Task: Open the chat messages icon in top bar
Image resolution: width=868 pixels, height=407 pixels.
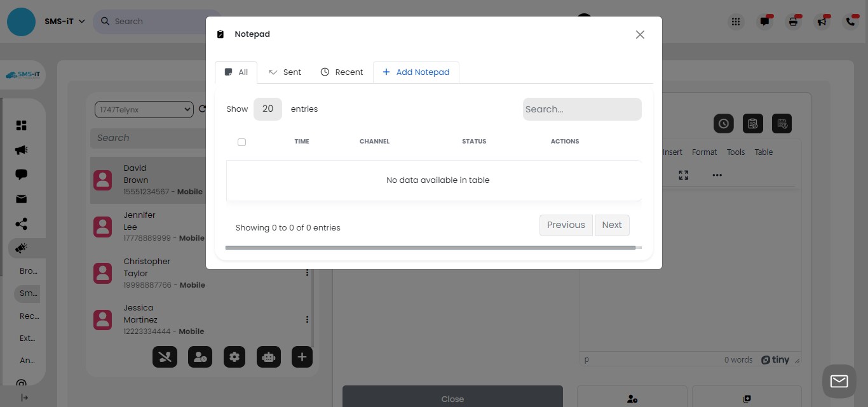Action: click(764, 21)
